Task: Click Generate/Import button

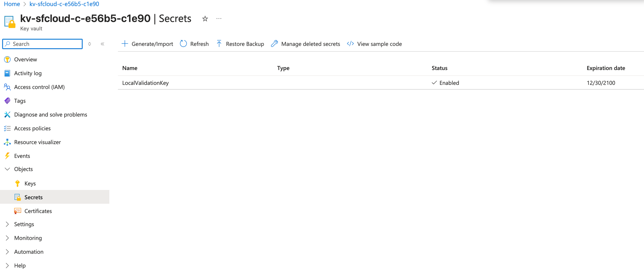Action: pos(147,44)
